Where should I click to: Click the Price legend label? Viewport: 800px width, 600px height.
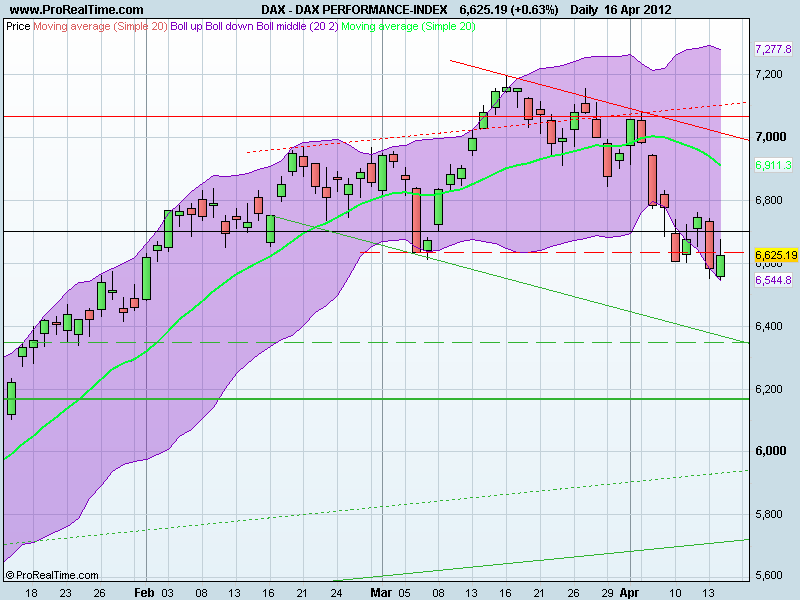18,27
